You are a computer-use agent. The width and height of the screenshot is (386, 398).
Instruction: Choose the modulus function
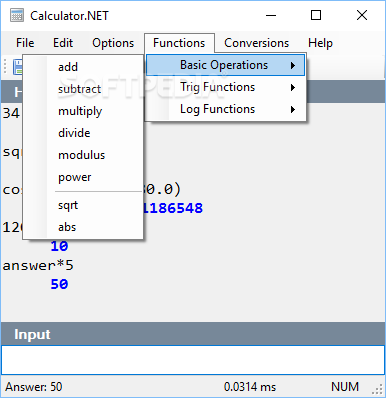click(83, 155)
